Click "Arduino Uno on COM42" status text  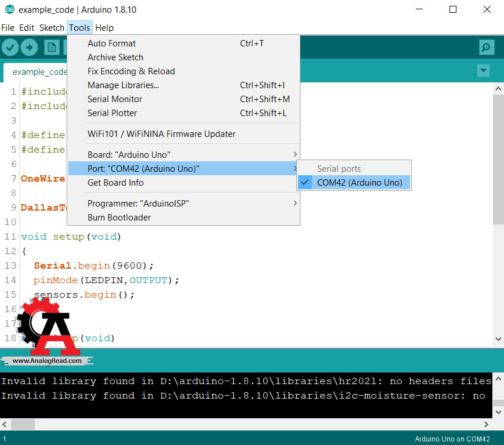(452, 439)
